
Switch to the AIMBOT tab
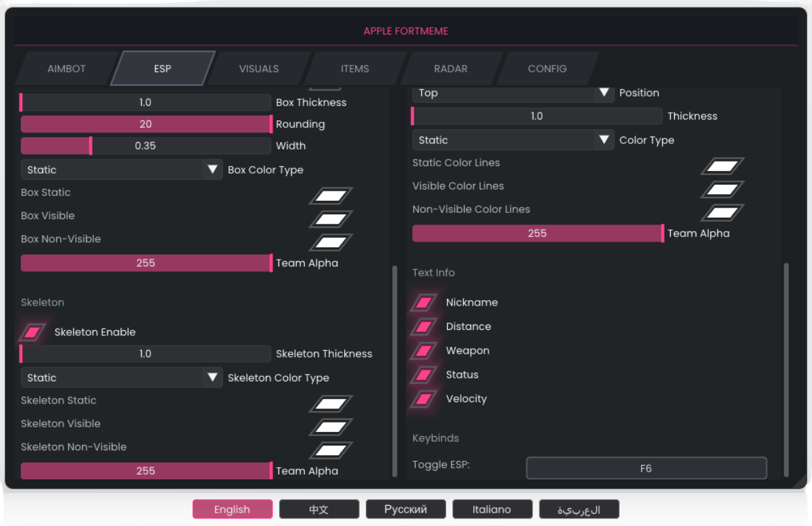point(66,69)
